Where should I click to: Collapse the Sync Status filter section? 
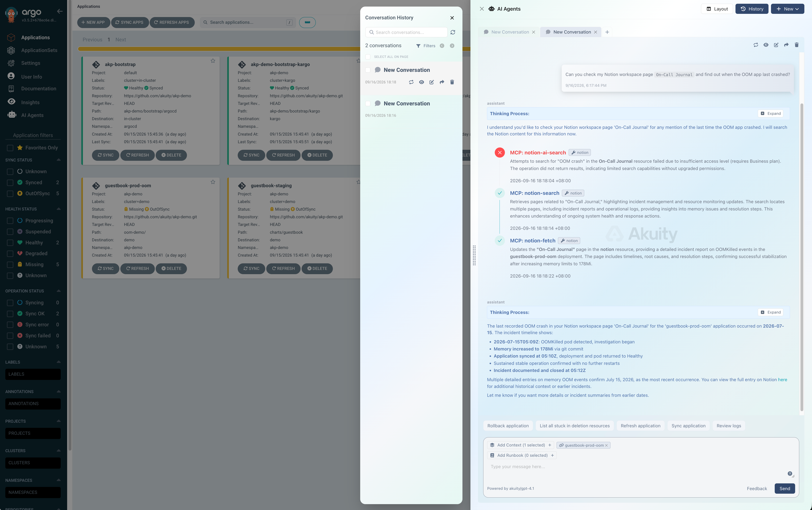point(59,160)
